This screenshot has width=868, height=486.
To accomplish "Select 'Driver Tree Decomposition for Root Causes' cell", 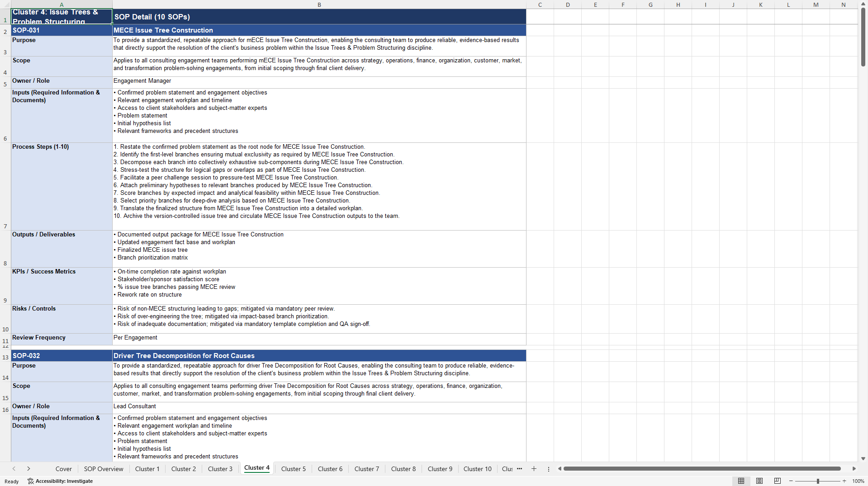I will 319,356.
